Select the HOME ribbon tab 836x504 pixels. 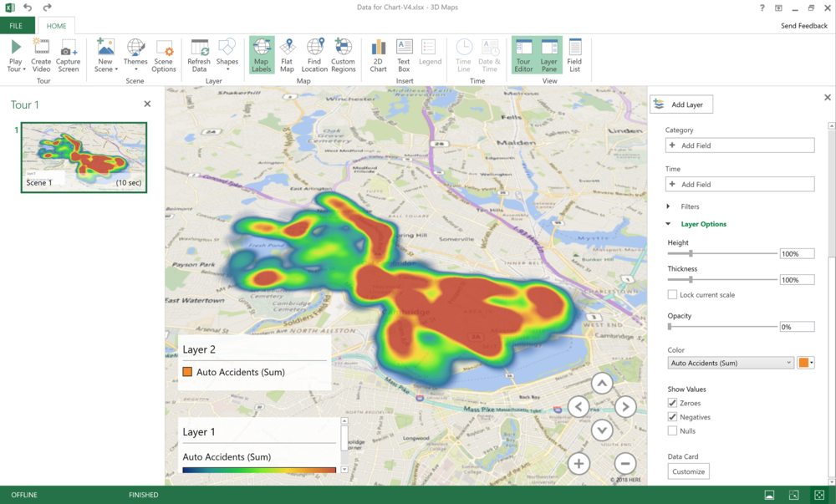(x=56, y=25)
